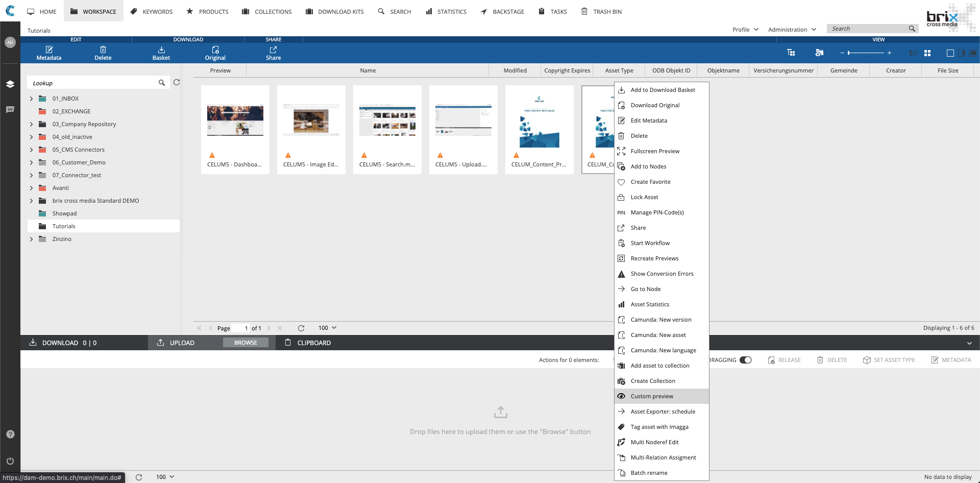
Task: Switch to list view icon
Action: (x=913, y=53)
